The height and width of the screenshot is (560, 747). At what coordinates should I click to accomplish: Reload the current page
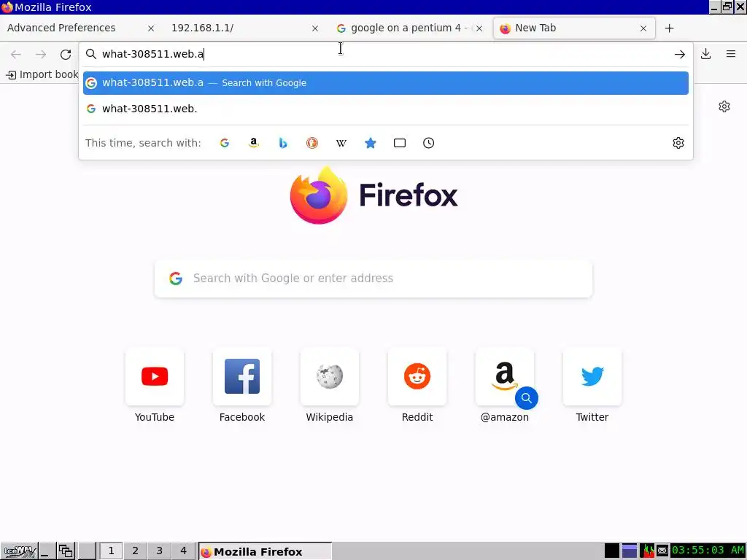(x=66, y=54)
